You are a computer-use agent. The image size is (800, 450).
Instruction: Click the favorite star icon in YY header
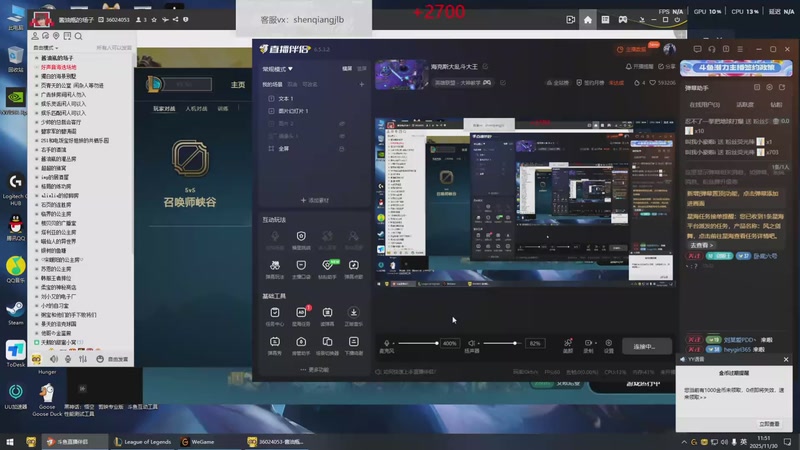point(154,19)
